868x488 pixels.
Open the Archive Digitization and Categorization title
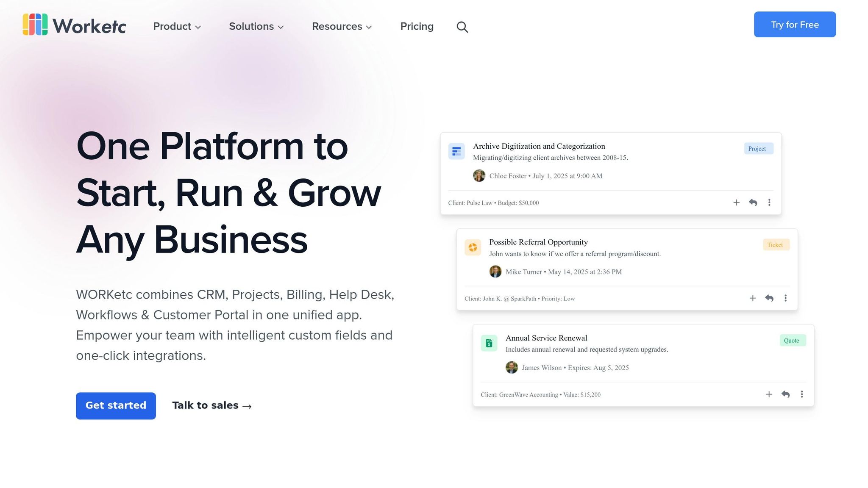539,146
